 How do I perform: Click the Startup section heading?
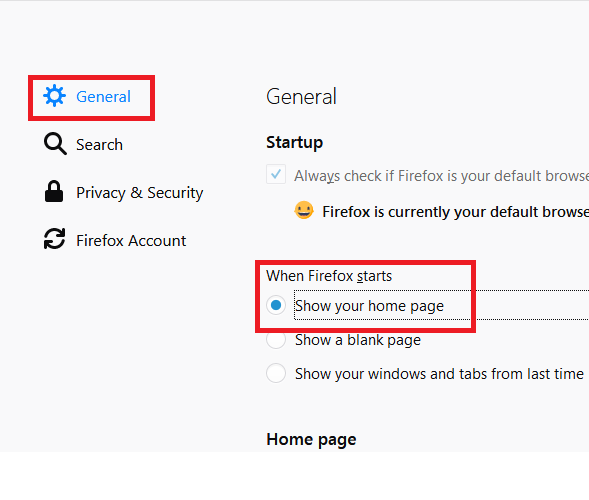tap(294, 142)
